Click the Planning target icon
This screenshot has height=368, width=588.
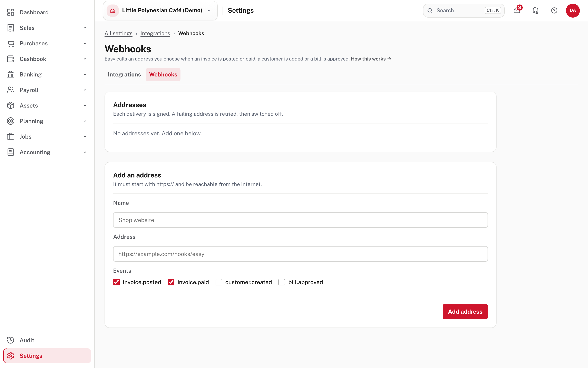(x=10, y=121)
